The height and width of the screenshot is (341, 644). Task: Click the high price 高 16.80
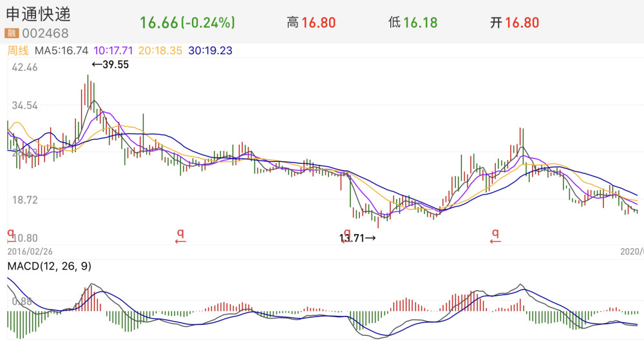tap(311, 23)
